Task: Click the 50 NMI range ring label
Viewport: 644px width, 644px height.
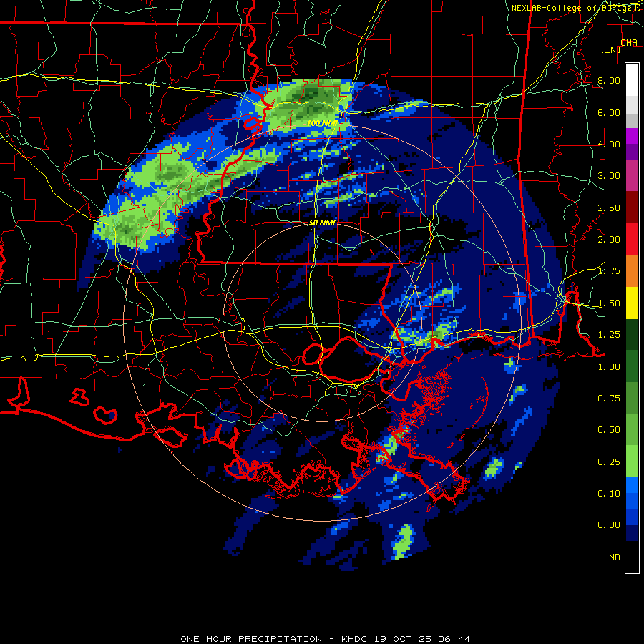Action: 322,223
